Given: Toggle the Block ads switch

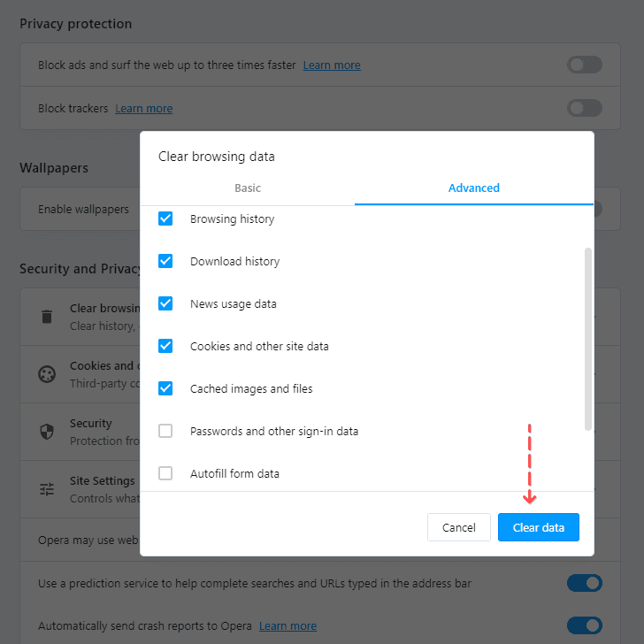Looking at the screenshot, I should pyautogui.click(x=584, y=65).
